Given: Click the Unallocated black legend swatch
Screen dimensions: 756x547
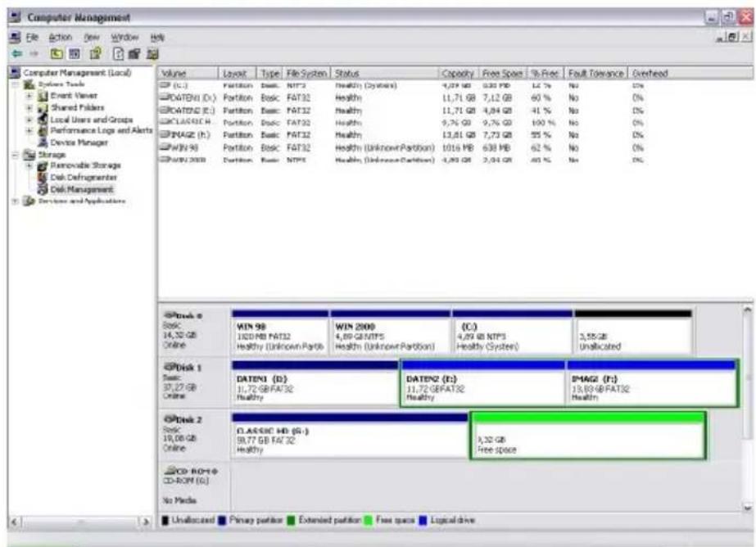Looking at the screenshot, I should 165,521.
